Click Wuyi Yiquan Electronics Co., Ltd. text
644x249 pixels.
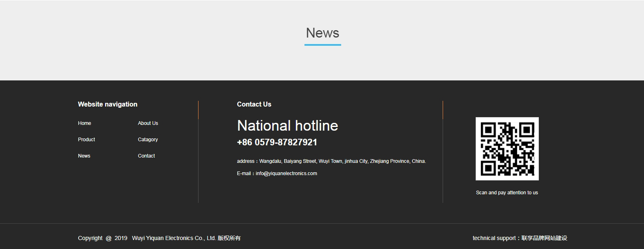click(174, 238)
